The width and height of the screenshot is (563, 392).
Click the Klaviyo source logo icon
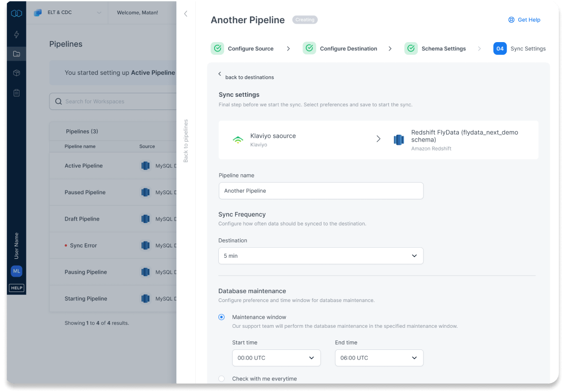tap(238, 139)
